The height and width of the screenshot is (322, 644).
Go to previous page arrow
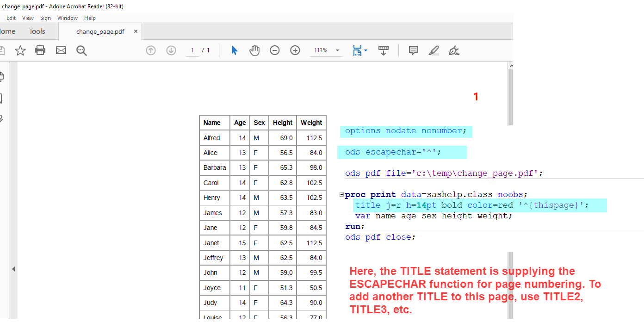(x=151, y=50)
